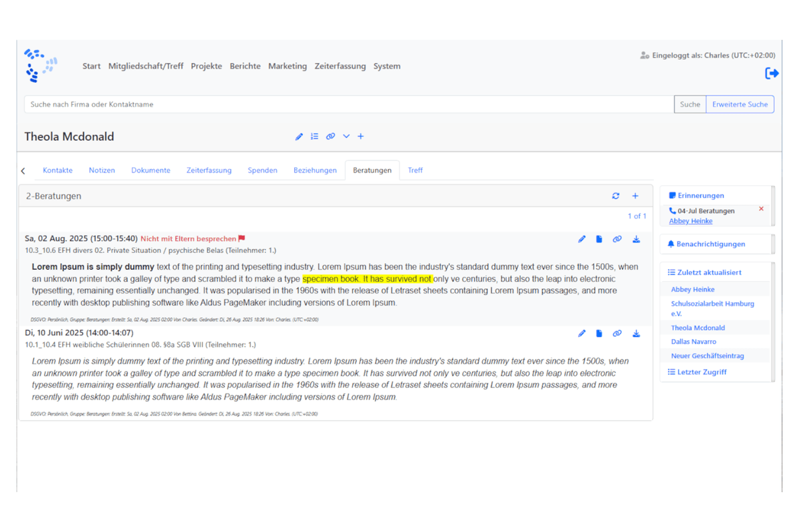The width and height of the screenshot is (799, 532).
Task: Open document icon for 02 Aug. 2025 entry
Action: (x=599, y=239)
